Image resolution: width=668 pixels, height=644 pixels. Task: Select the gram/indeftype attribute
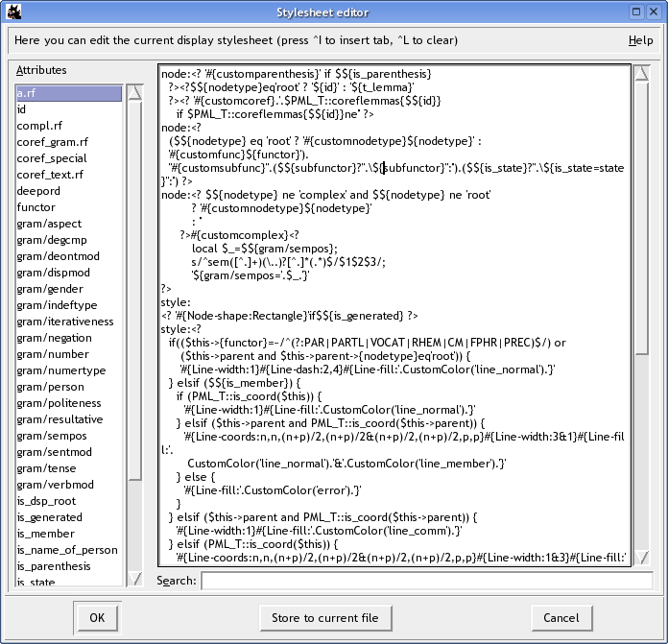coord(69,305)
